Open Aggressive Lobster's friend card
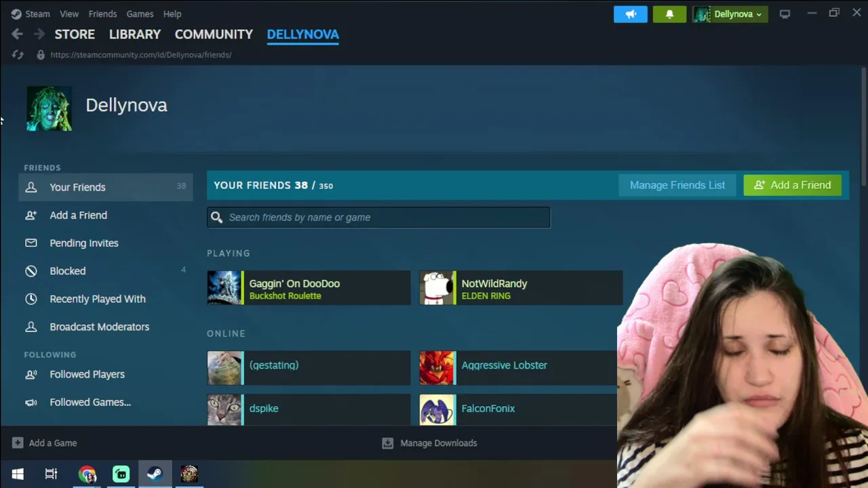The height and width of the screenshot is (488, 868). point(518,367)
